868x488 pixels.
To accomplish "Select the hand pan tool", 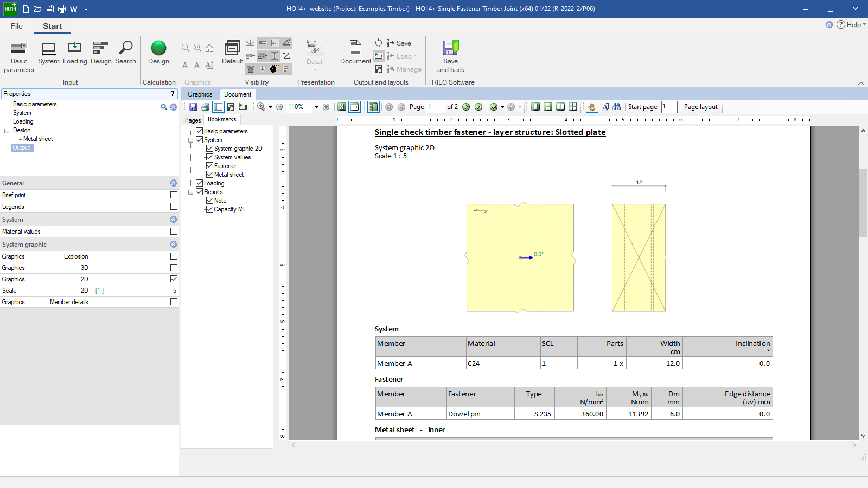I will click(x=592, y=107).
